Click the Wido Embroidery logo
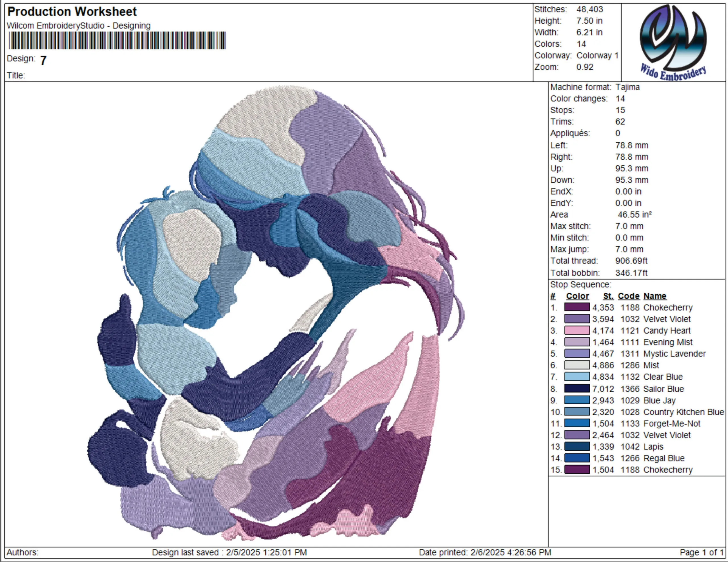 (x=673, y=42)
